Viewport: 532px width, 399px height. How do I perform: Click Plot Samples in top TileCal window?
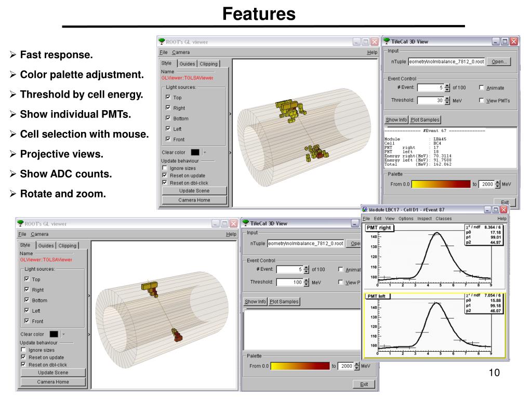click(425, 120)
